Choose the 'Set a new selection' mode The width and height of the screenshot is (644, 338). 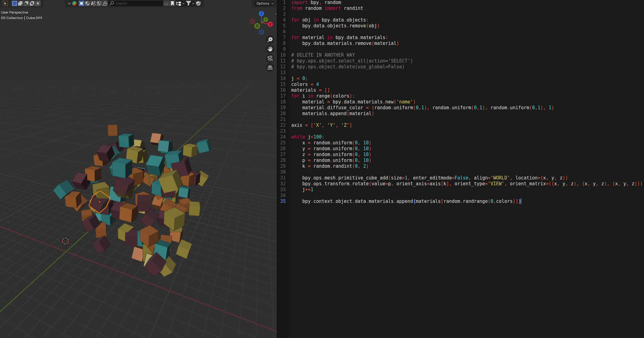[x=14, y=3]
